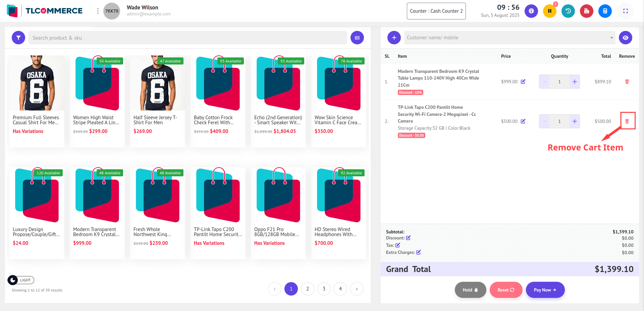Click the barcode scanner icon beside search
This screenshot has height=311, width=644.
pos(357,38)
